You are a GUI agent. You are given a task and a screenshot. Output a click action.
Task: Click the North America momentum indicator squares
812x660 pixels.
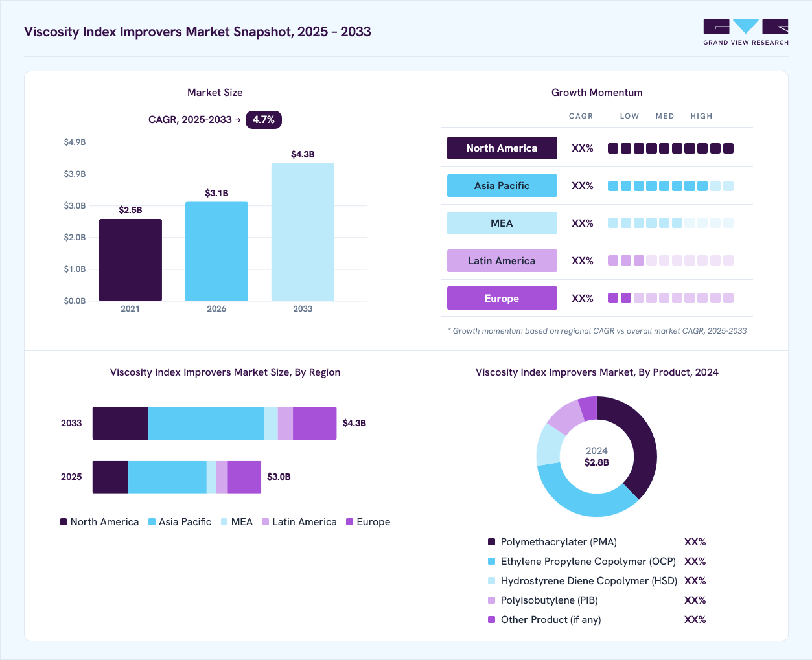click(x=671, y=148)
